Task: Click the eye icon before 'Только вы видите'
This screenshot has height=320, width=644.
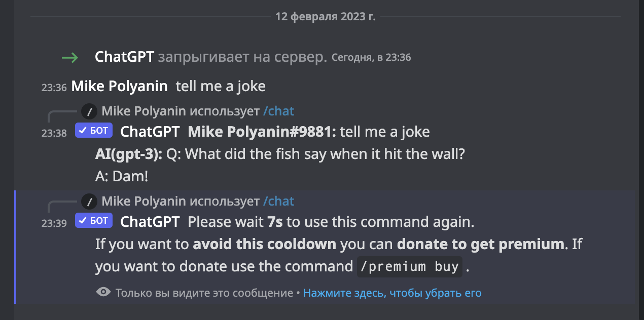Action: tap(103, 292)
